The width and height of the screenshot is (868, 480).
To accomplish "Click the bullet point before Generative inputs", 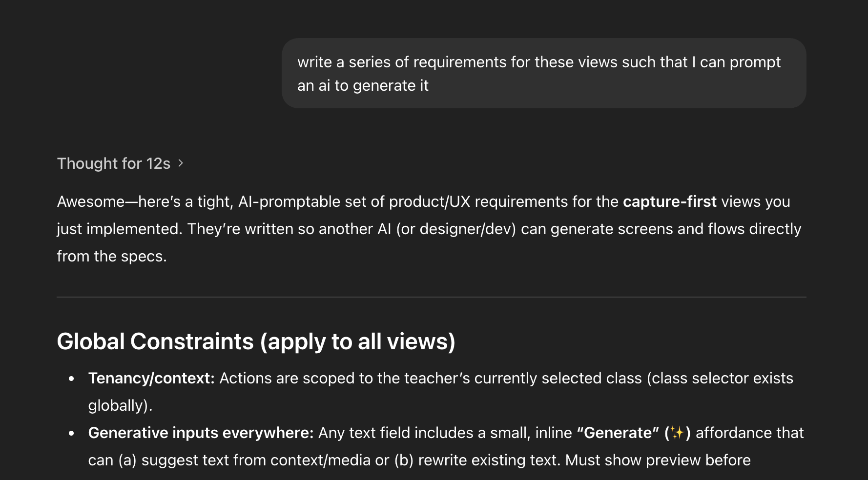I will point(72,433).
